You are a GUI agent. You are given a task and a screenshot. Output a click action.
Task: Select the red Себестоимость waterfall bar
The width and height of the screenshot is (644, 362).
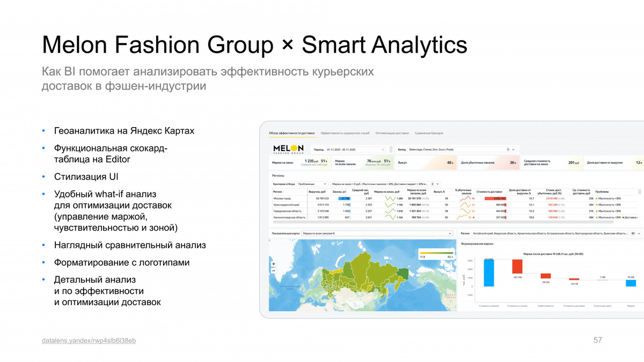pyautogui.click(x=545, y=276)
